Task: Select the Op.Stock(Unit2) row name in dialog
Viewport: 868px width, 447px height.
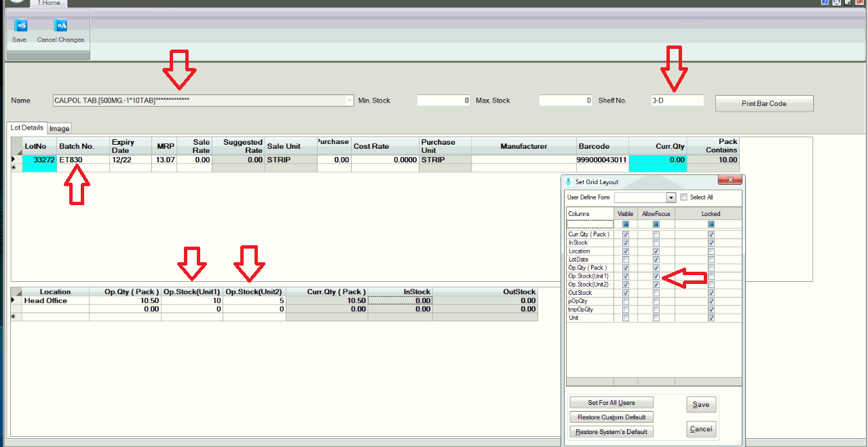Action: pos(588,285)
